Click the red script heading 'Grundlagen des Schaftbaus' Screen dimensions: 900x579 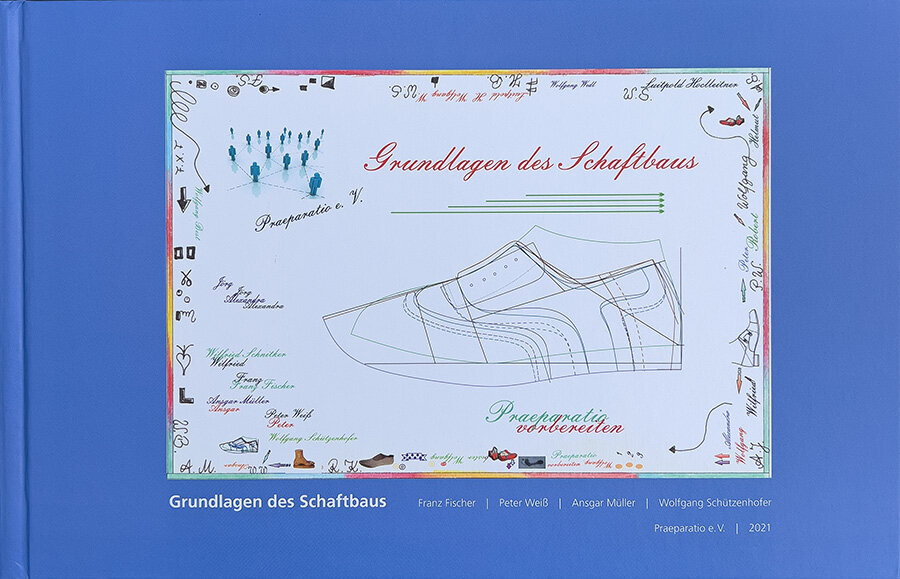[531, 160]
